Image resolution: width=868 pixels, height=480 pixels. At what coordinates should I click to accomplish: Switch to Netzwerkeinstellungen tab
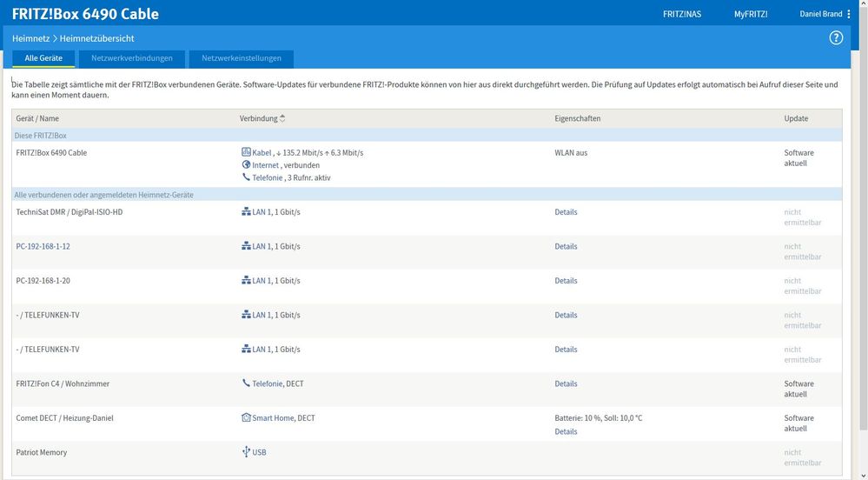(242, 58)
